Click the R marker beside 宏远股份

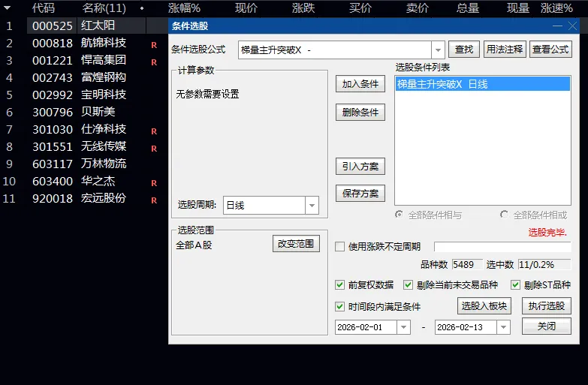point(154,200)
